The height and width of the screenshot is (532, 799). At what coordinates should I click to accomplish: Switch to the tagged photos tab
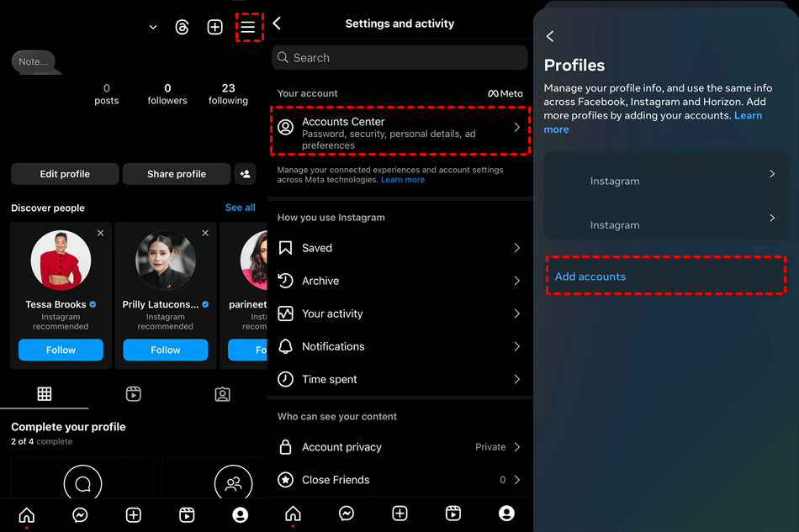coord(222,394)
